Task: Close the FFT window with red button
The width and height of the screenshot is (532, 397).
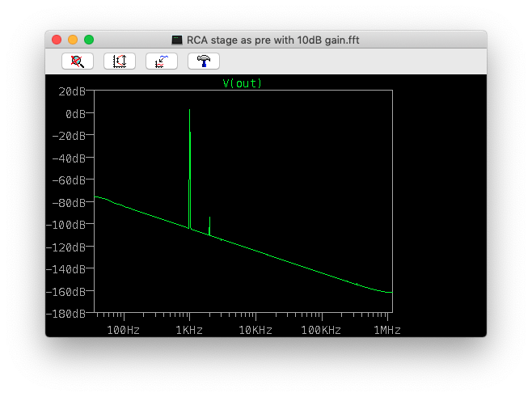Action: tap(57, 40)
